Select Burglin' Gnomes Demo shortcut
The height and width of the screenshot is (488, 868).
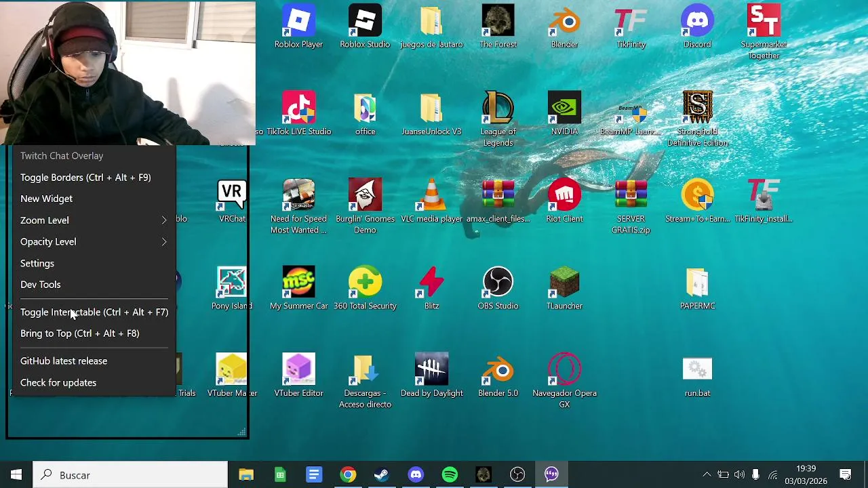point(365,207)
